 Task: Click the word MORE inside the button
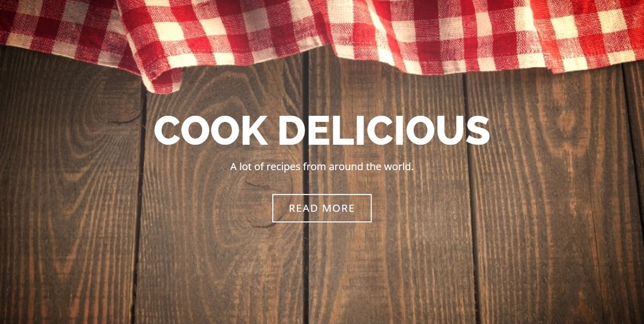pyautogui.click(x=339, y=208)
